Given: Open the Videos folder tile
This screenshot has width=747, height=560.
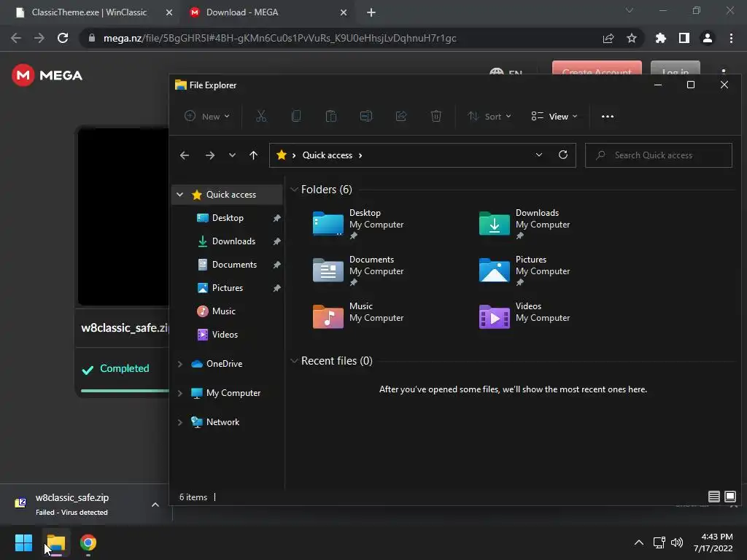Looking at the screenshot, I should click(525, 315).
